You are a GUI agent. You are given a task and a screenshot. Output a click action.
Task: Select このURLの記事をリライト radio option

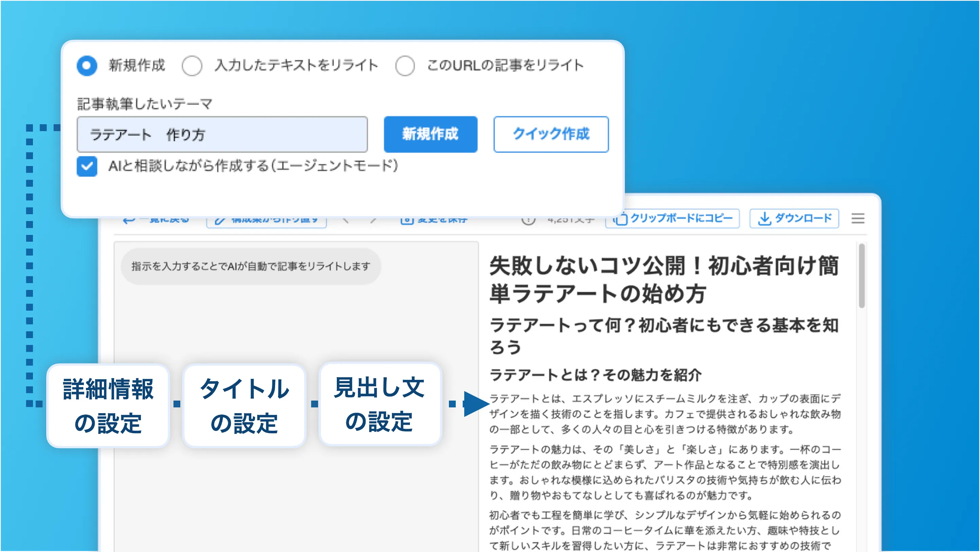[405, 66]
